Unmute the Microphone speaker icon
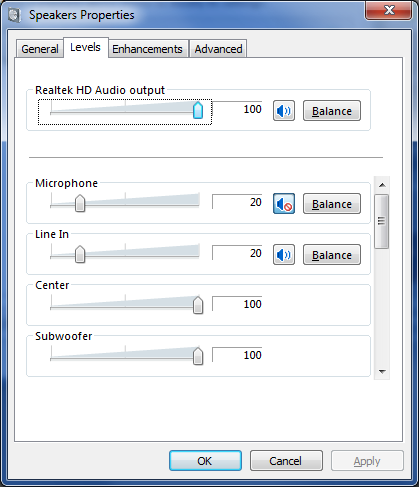 pyautogui.click(x=284, y=204)
